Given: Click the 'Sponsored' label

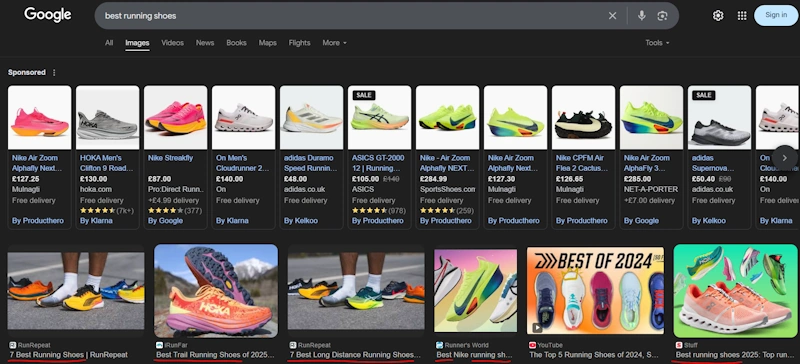Looking at the screenshot, I should coord(27,72).
